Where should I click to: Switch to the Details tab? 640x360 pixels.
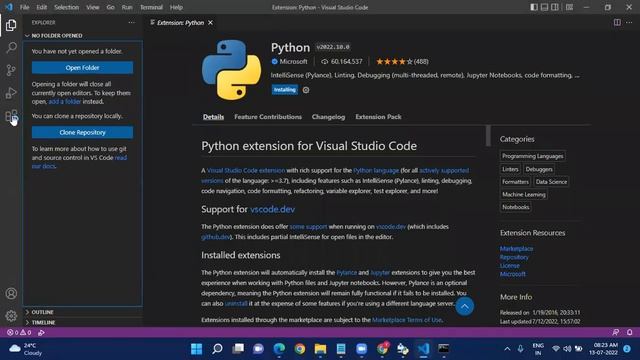point(213,117)
